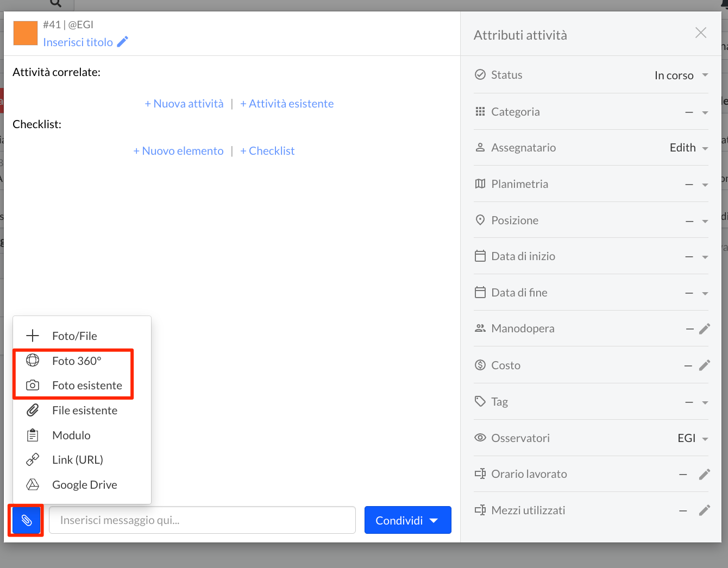The image size is (728, 568).
Task: Click the Data di inizio calendar icon
Action: [480, 256]
